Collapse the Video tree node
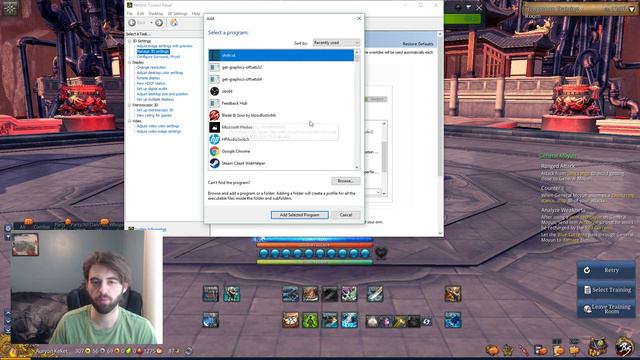The width and height of the screenshot is (640, 360). pyautogui.click(x=130, y=121)
